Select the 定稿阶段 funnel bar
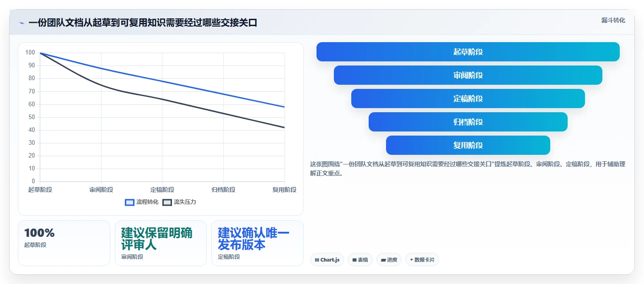 click(468, 98)
